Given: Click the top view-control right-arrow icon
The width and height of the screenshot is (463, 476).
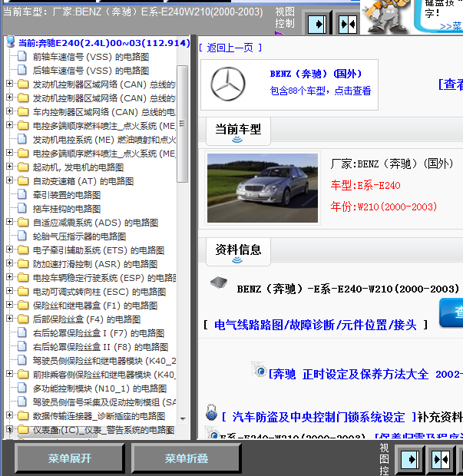Looking at the screenshot, I should tap(317, 24).
